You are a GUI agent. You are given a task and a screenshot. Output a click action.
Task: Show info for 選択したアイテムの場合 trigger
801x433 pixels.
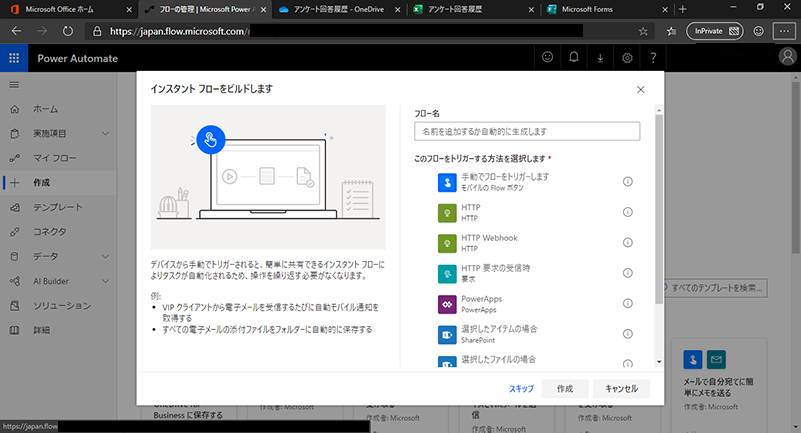628,334
